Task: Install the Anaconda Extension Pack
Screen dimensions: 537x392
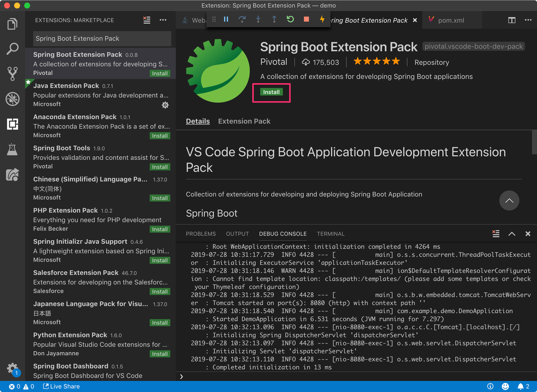Action: (x=160, y=136)
